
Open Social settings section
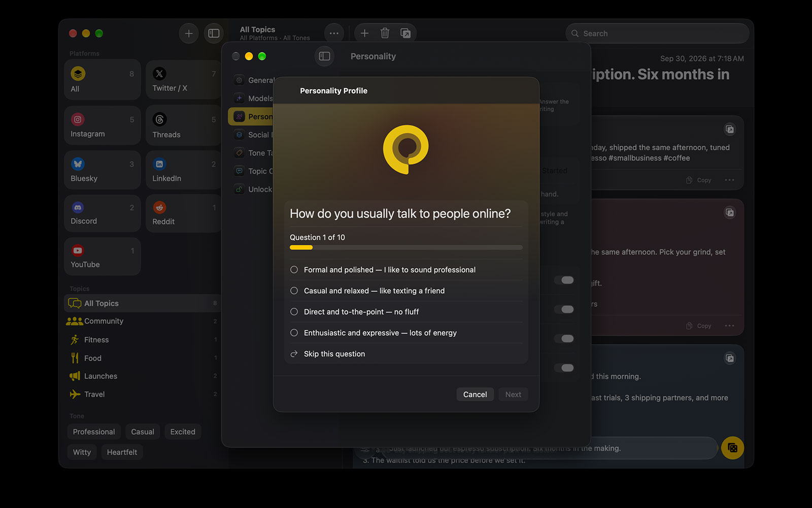tap(253, 135)
